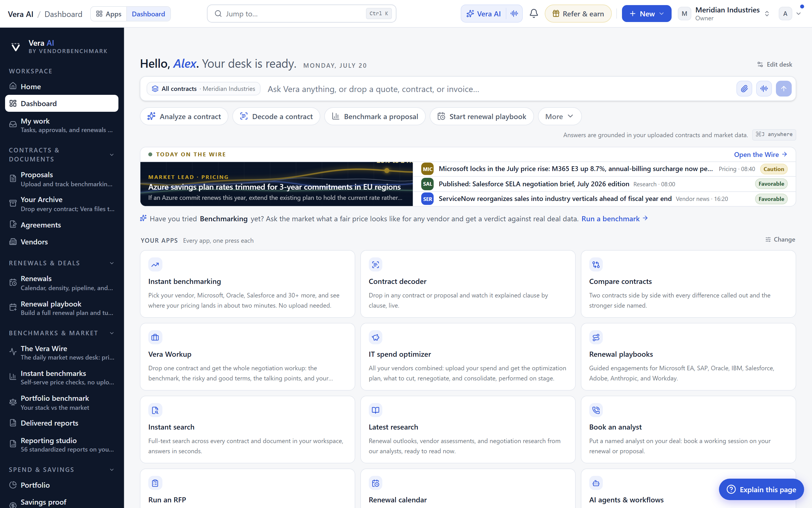Viewport: 812px width, 508px height.
Task: Click the user avatar labeled A
Action: click(x=785, y=14)
